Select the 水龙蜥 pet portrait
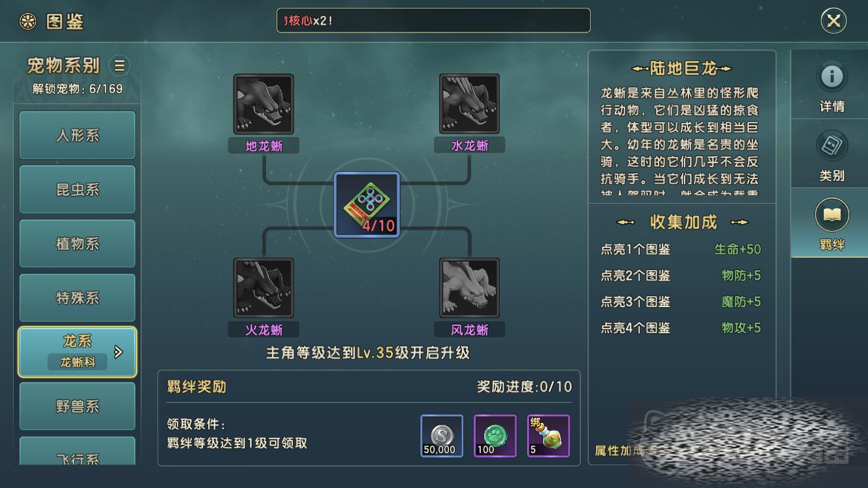868x488 pixels. tap(469, 104)
